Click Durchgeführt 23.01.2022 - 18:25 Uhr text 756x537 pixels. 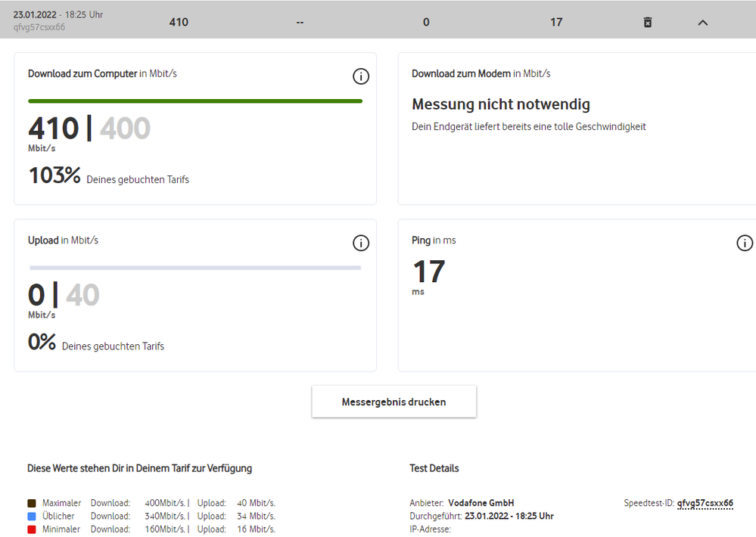click(x=481, y=517)
